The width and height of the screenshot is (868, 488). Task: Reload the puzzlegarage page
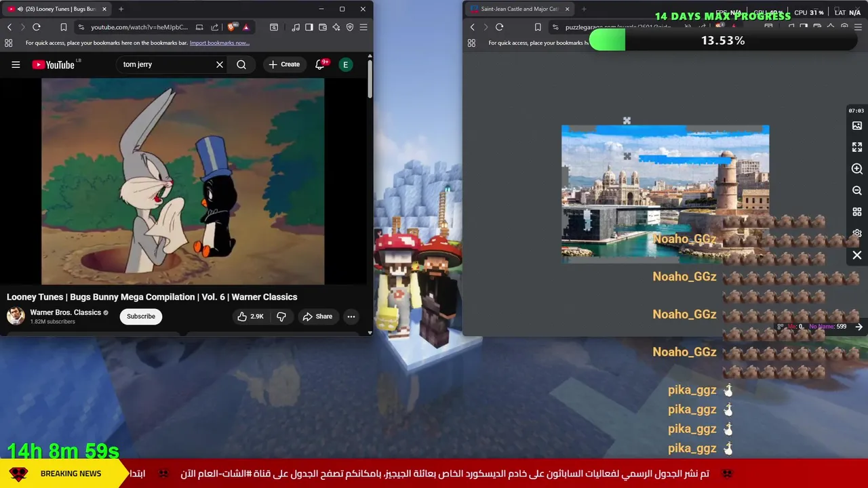(499, 27)
